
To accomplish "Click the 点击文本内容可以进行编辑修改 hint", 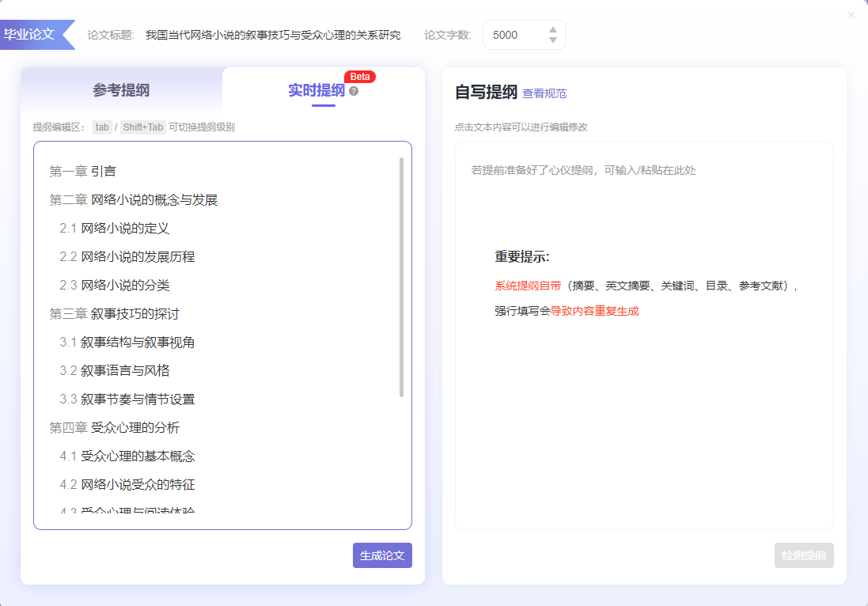I will (x=521, y=127).
